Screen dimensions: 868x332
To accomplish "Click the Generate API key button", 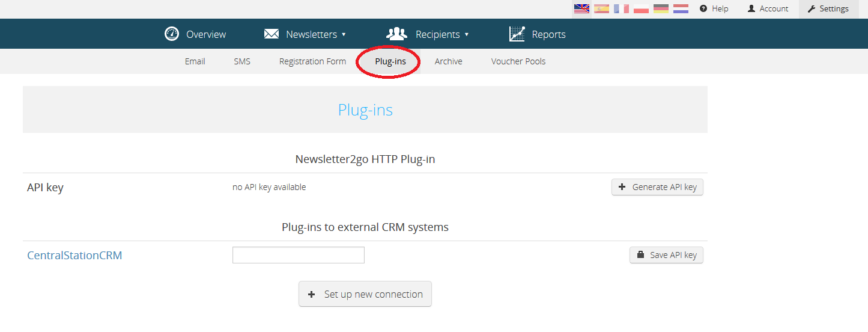I will pyautogui.click(x=657, y=187).
